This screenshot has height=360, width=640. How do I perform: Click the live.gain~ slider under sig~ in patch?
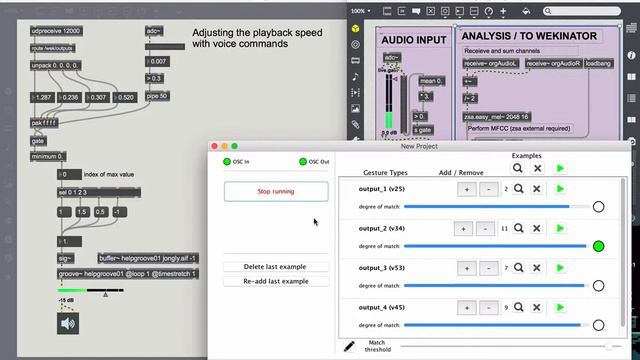coord(90,291)
